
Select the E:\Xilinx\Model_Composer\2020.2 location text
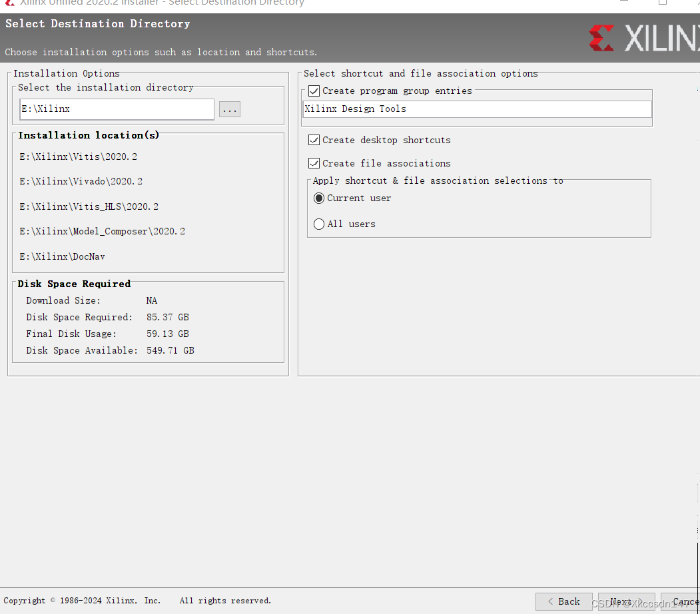102,231
